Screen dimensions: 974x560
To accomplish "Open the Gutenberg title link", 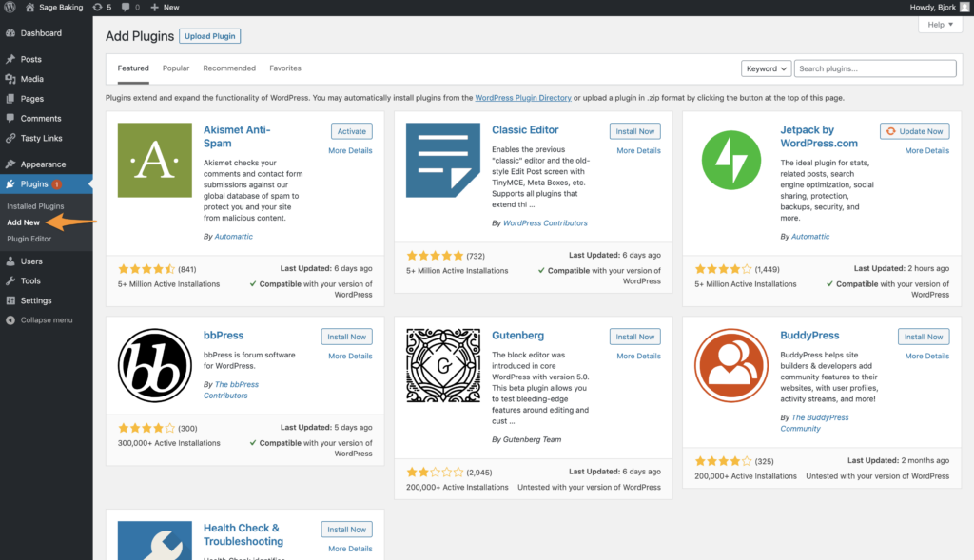I will [517, 336].
